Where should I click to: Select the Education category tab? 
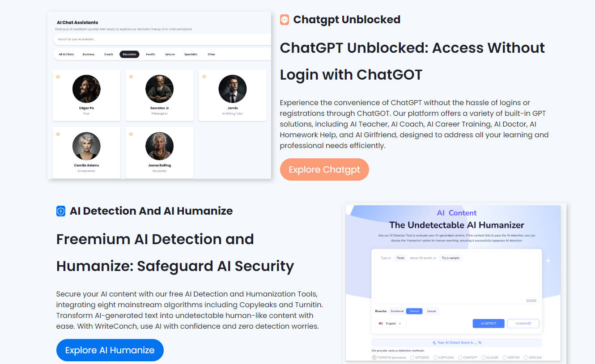(129, 55)
